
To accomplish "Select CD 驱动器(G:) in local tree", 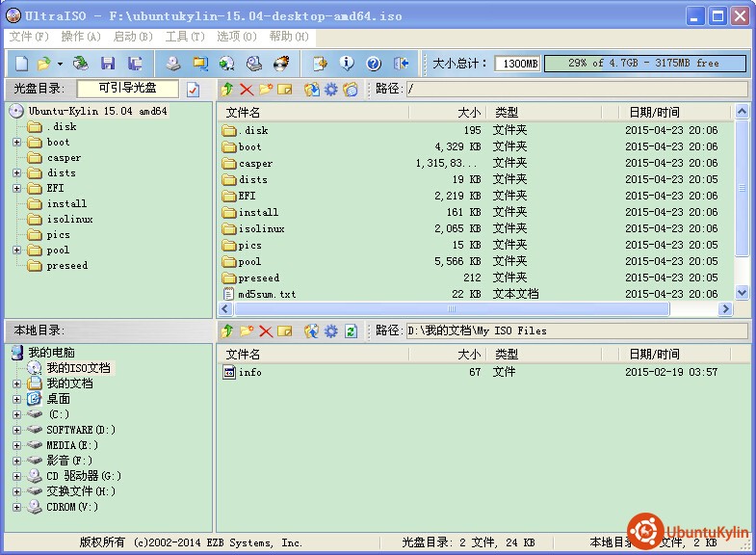I will tap(74, 476).
